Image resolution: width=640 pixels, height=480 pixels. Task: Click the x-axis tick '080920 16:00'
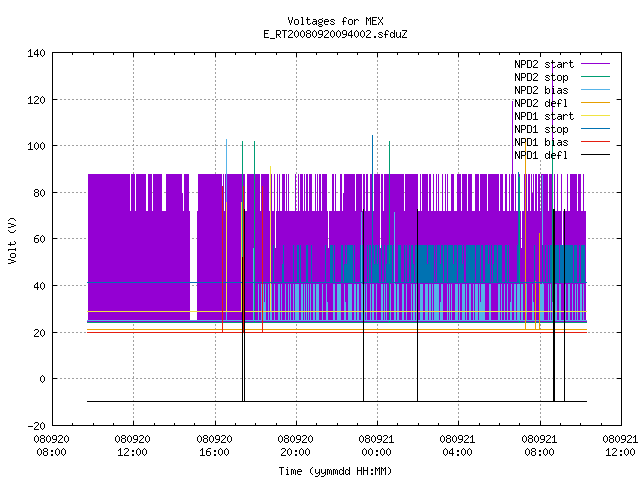pyautogui.click(x=214, y=446)
